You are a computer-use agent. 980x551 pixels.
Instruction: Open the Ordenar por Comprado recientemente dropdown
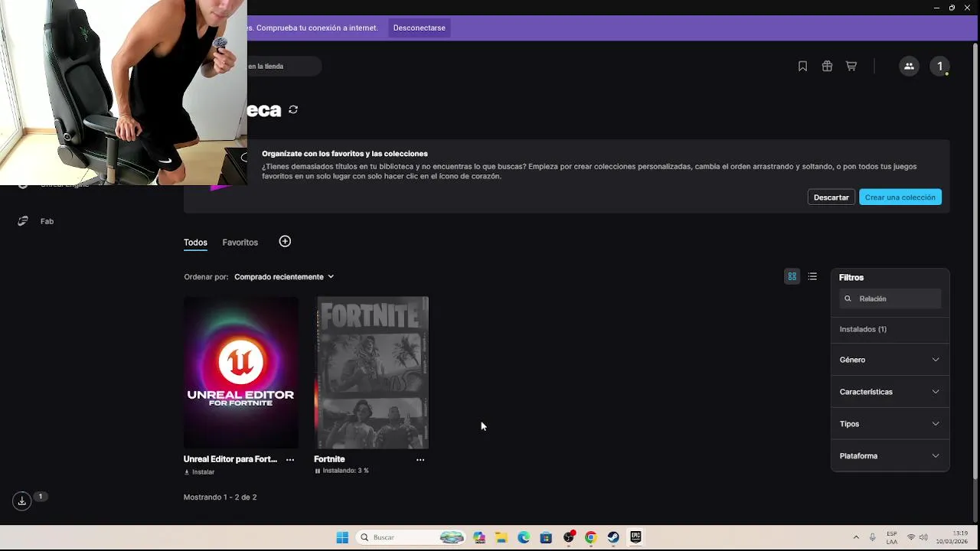point(284,277)
